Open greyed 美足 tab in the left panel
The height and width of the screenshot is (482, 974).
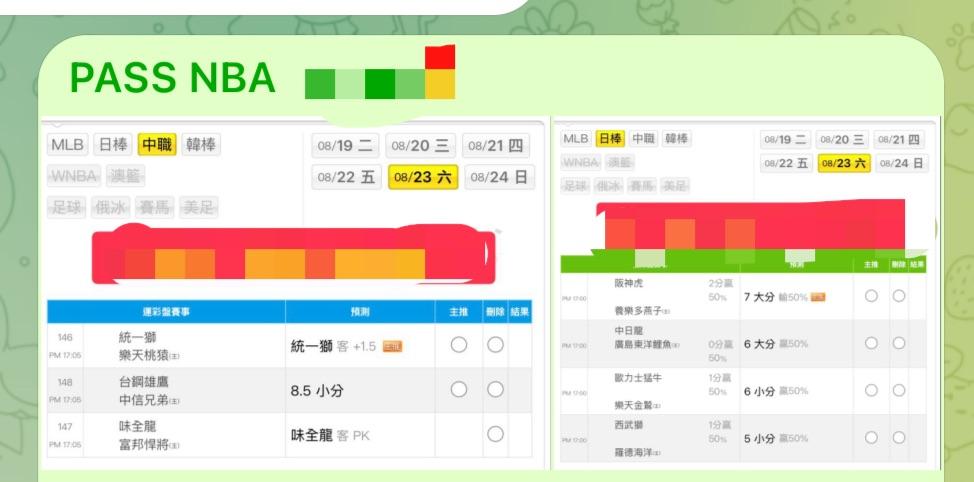(x=199, y=207)
